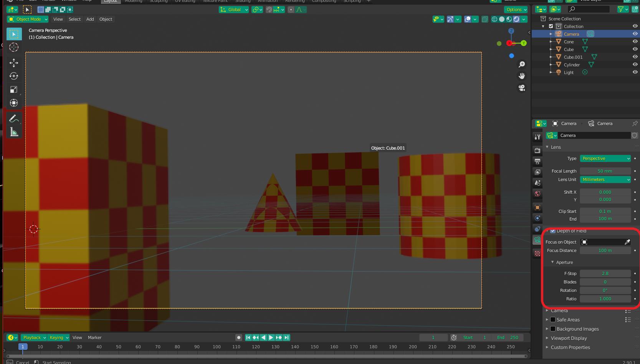The image size is (640, 364).
Task: Open the viewport Select menu
Action: tap(74, 19)
